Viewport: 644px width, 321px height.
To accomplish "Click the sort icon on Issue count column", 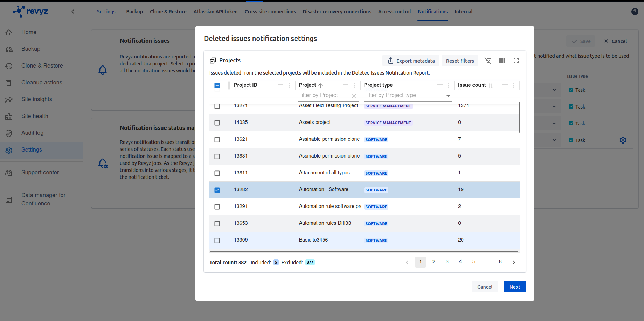I will click(x=491, y=85).
